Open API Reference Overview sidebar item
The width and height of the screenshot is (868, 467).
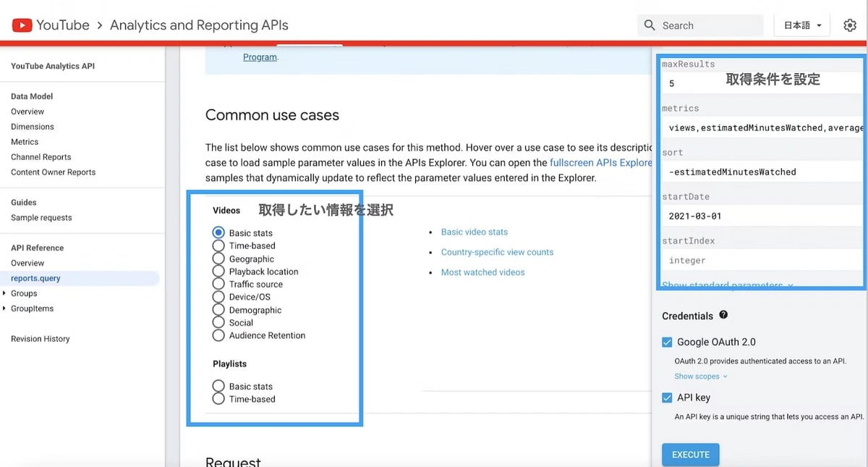click(27, 263)
